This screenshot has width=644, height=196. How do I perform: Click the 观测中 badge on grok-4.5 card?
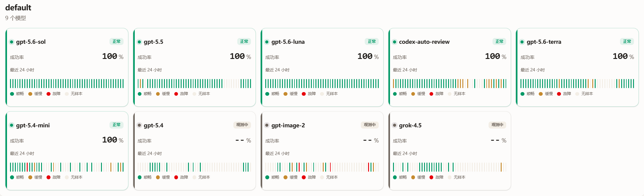(x=497, y=125)
